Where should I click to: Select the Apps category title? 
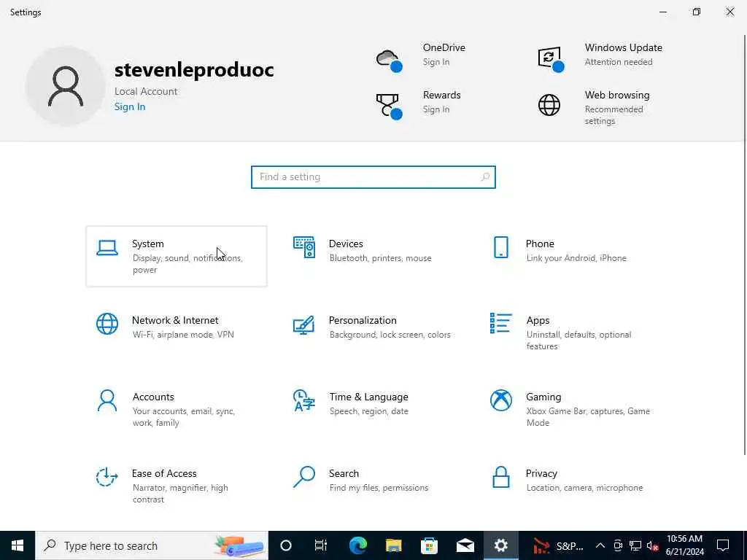[538, 321]
